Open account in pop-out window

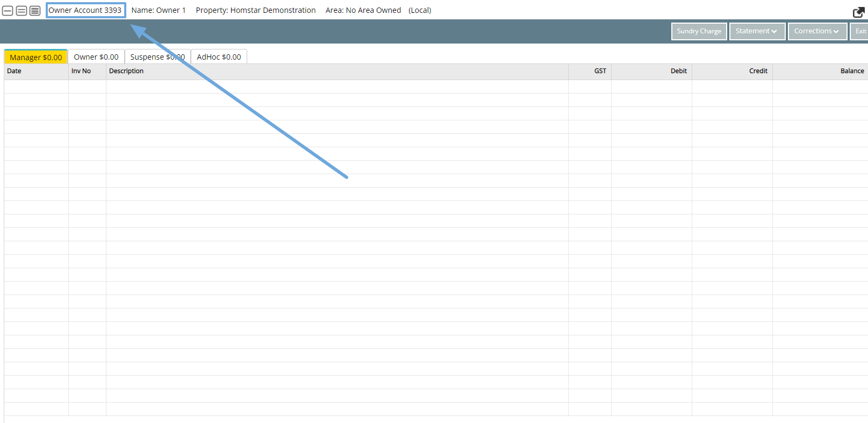click(858, 12)
